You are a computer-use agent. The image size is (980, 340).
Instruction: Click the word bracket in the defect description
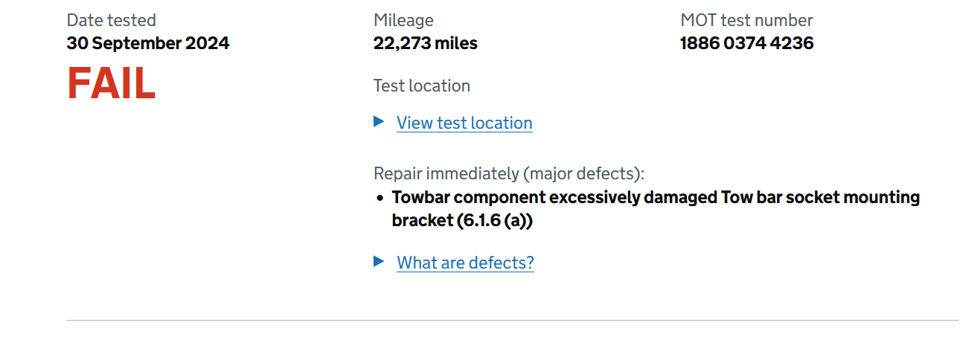pos(421,221)
